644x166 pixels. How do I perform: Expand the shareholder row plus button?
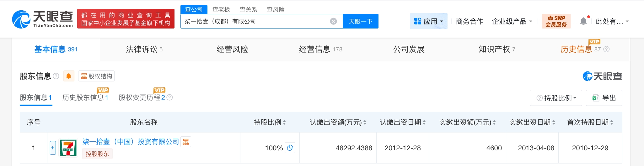tap(53, 148)
